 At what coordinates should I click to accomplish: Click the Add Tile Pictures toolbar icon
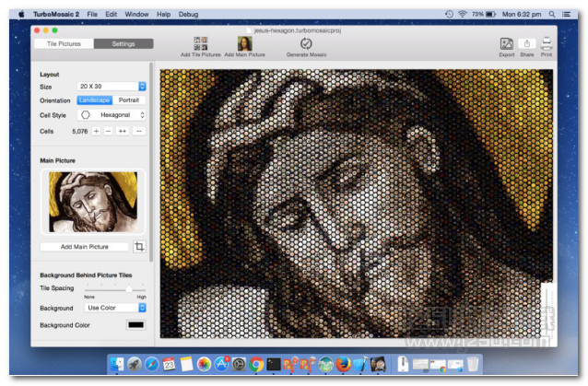pos(201,44)
